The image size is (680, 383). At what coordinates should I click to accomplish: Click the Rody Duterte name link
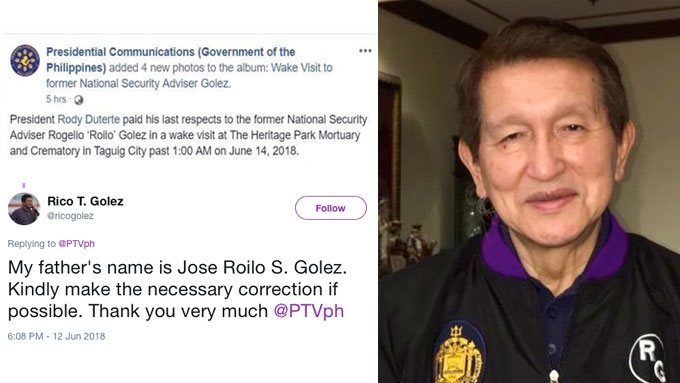point(88,119)
